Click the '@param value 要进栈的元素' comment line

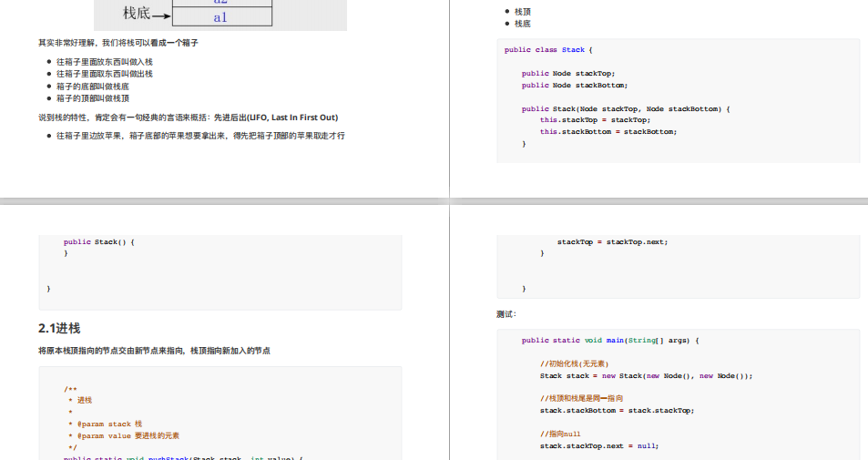[124, 435]
